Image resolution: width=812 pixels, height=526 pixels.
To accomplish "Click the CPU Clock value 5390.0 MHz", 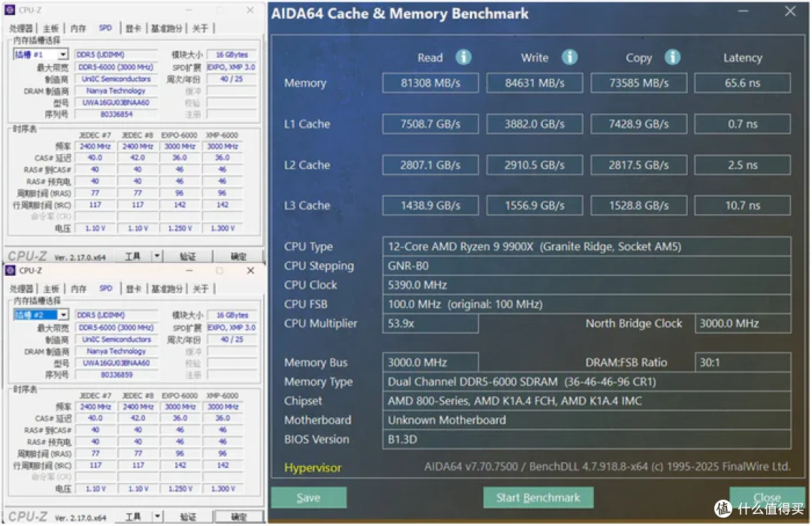I will (x=586, y=285).
